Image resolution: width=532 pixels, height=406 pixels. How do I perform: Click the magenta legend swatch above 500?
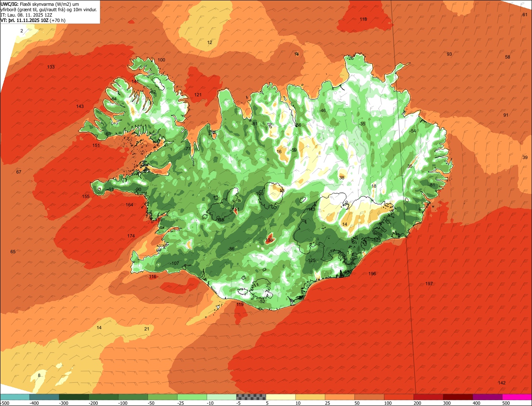pos(517,397)
